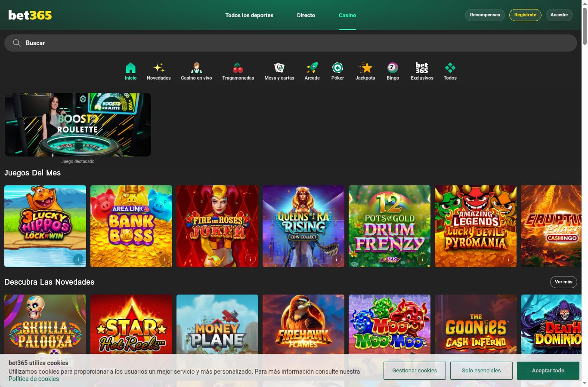
Task: Open the Inicio home category icon
Action: point(130,68)
